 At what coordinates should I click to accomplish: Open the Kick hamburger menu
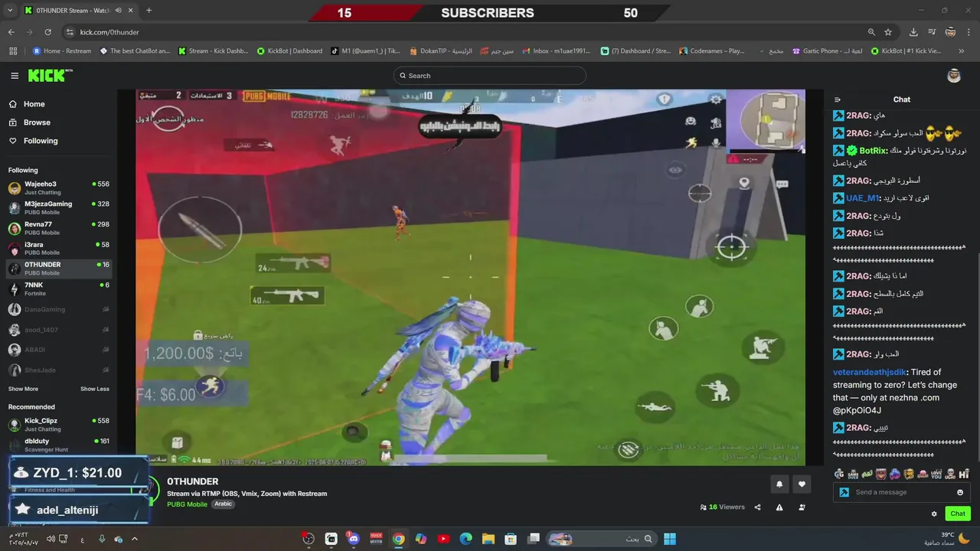(x=15, y=76)
